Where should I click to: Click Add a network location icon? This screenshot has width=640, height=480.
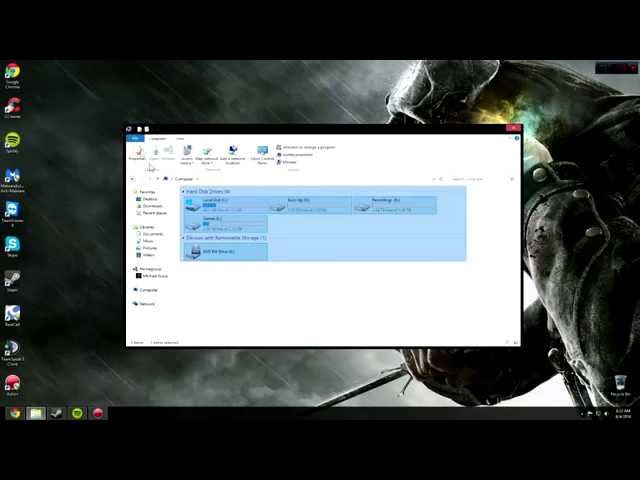[233, 155]
